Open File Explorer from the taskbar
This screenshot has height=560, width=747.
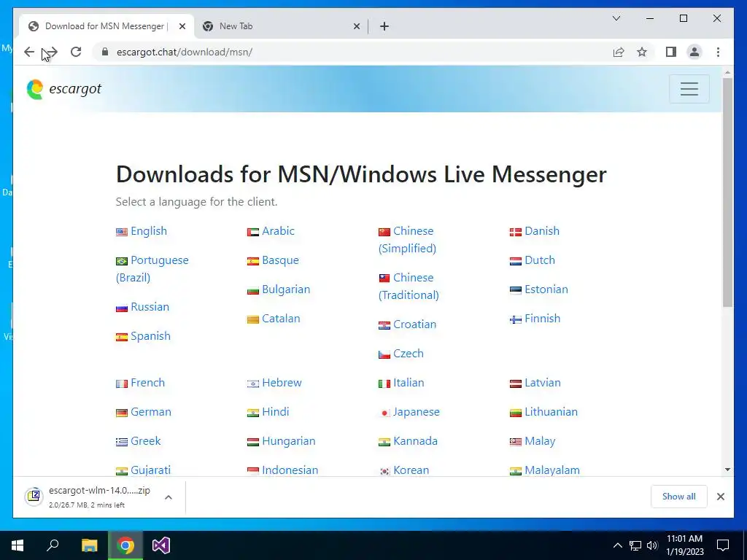(89, 545)
